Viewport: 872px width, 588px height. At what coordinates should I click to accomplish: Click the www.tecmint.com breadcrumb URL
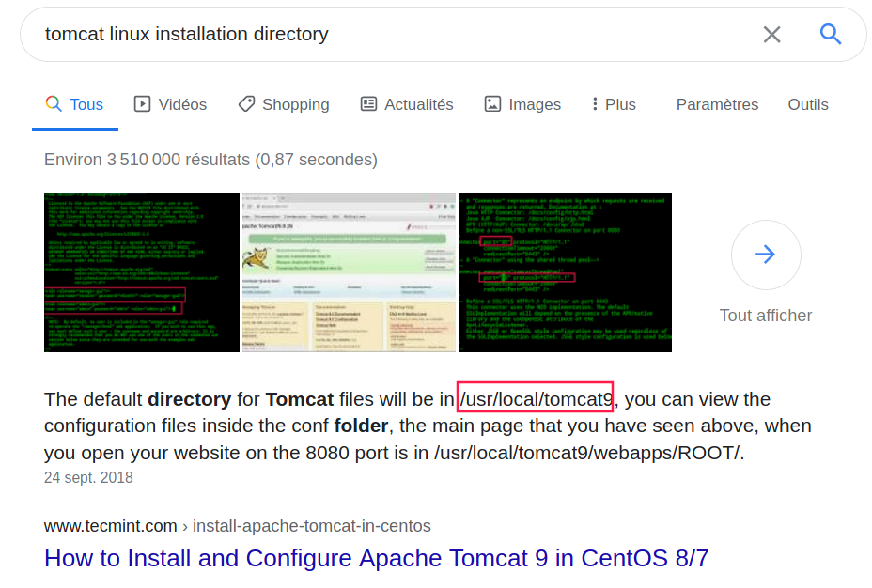pos(111,525)
